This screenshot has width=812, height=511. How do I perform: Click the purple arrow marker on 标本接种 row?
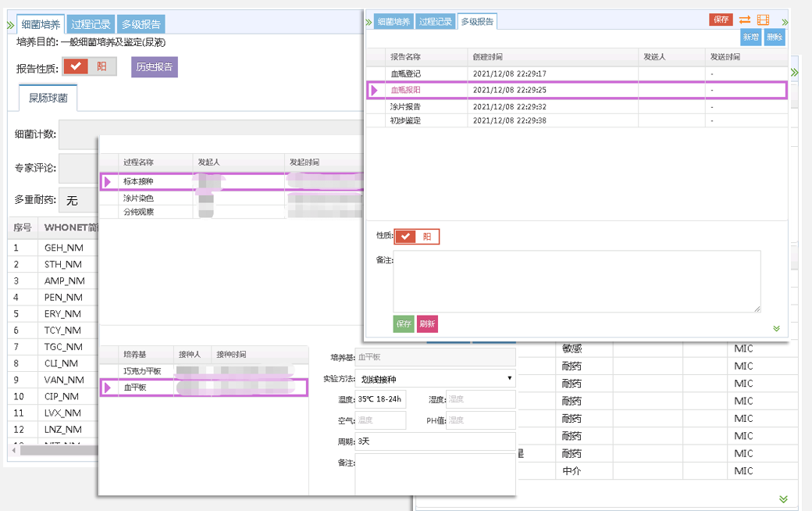coord(108,181)
